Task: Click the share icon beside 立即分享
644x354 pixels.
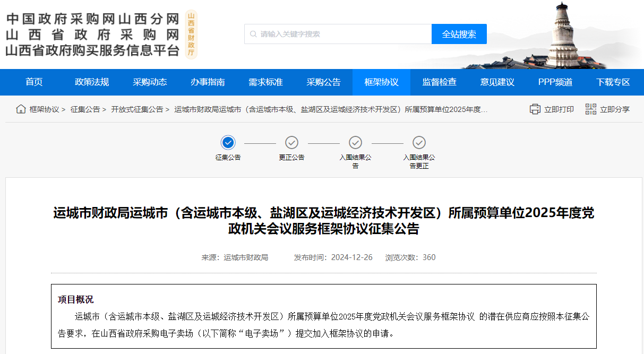Action: coord(590,109)
